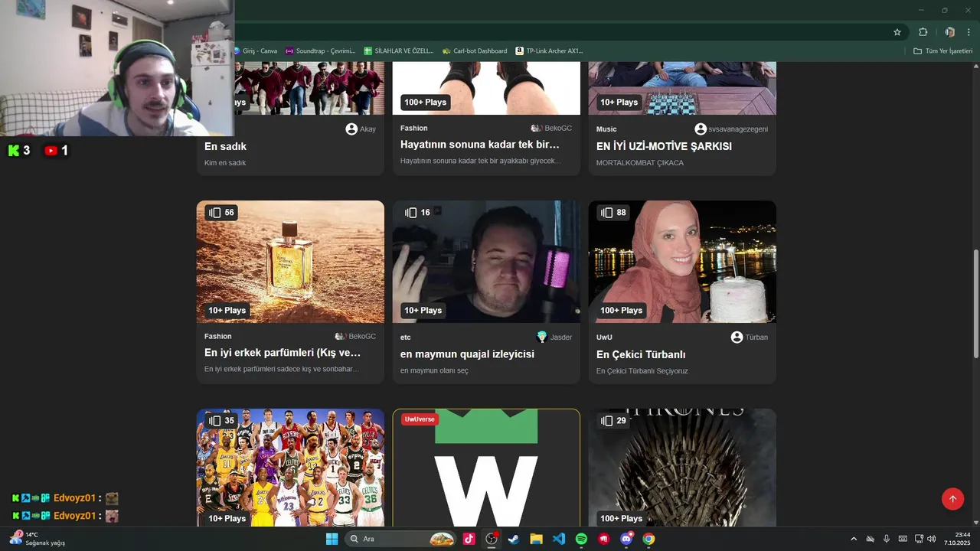Screen dimensions: 980x551
Task: Select the etc category tag
Action: click(406, 337)
